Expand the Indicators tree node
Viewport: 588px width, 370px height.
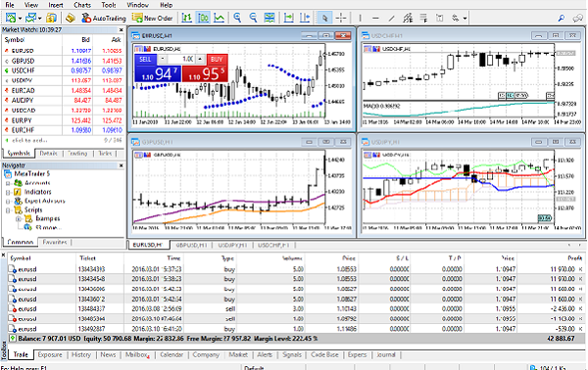point(8,192)
